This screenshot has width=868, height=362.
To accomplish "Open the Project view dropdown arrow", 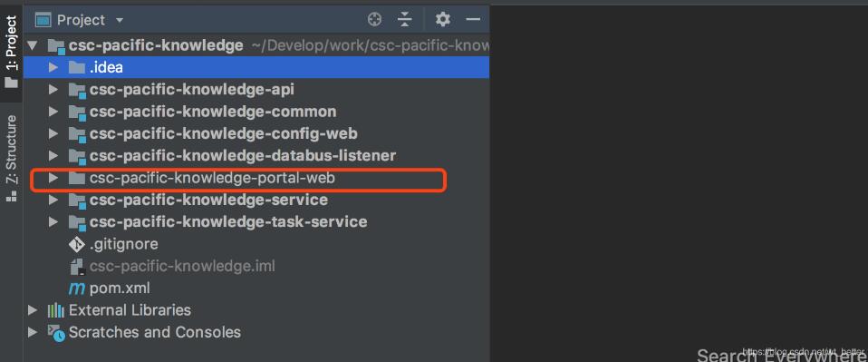I will pos(119,21).
